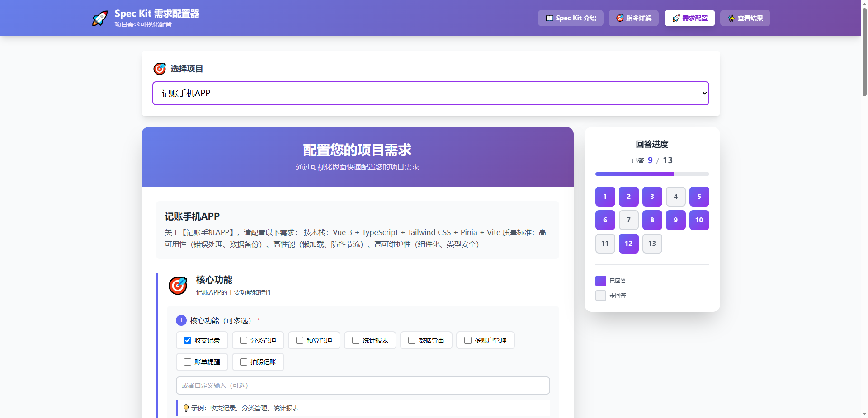The height and width of the screenshot is (418, 868).
Task: Click the lightbulb icon in example hint
Action: pos(186,408)
